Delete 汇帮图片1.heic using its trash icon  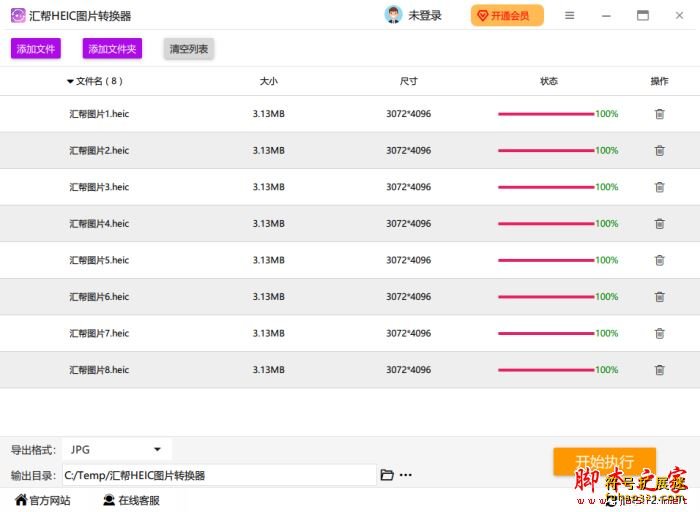659,114
